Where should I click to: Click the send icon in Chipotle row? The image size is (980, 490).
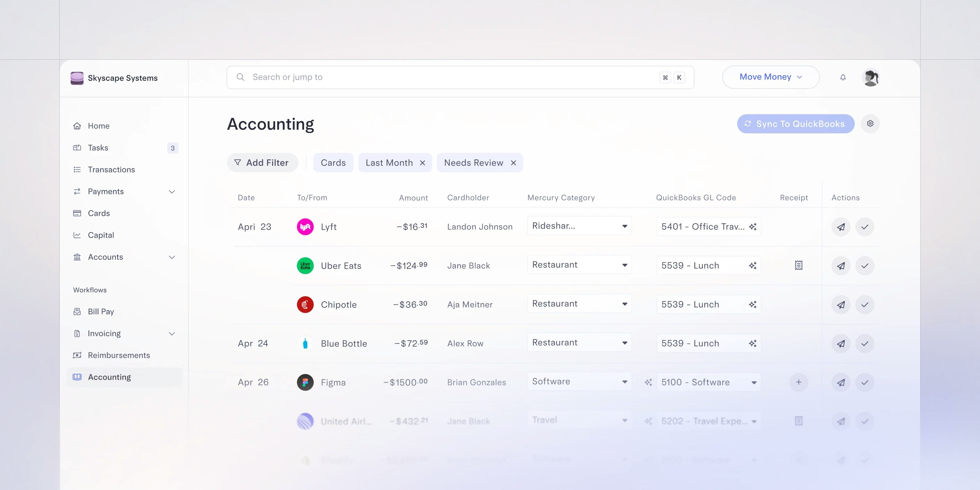coord(841,305)
